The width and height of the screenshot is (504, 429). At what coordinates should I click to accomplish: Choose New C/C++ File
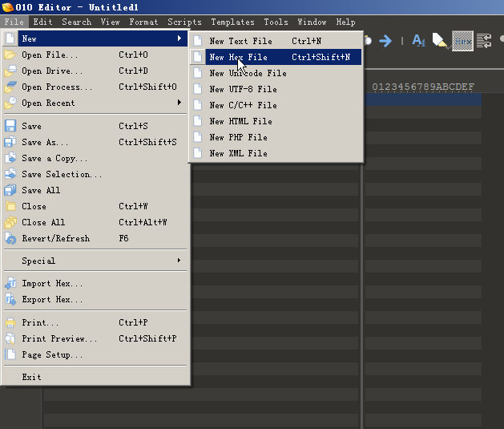click(x=276, y=105)
